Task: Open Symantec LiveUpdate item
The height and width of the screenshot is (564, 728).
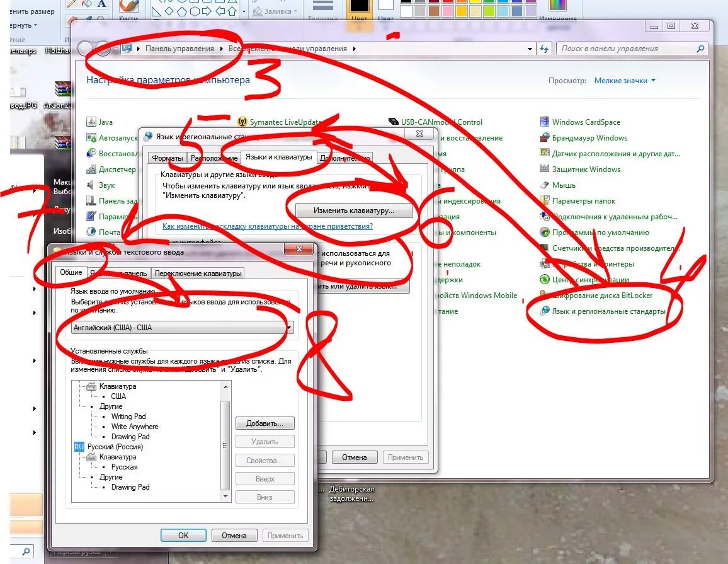Action: [280, 122]
